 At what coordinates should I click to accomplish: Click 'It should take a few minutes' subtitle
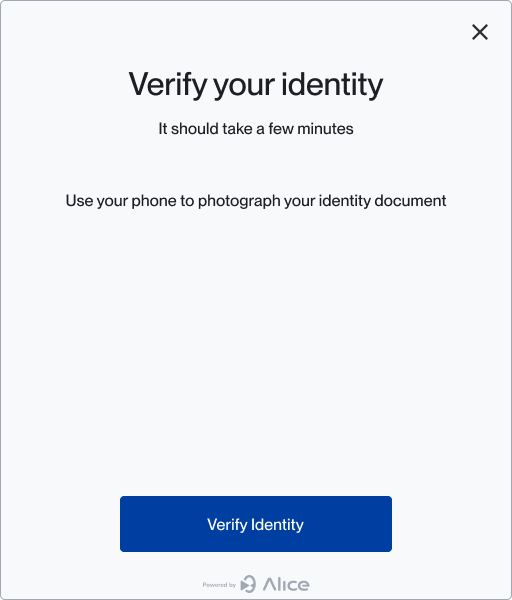click(256, 129)
